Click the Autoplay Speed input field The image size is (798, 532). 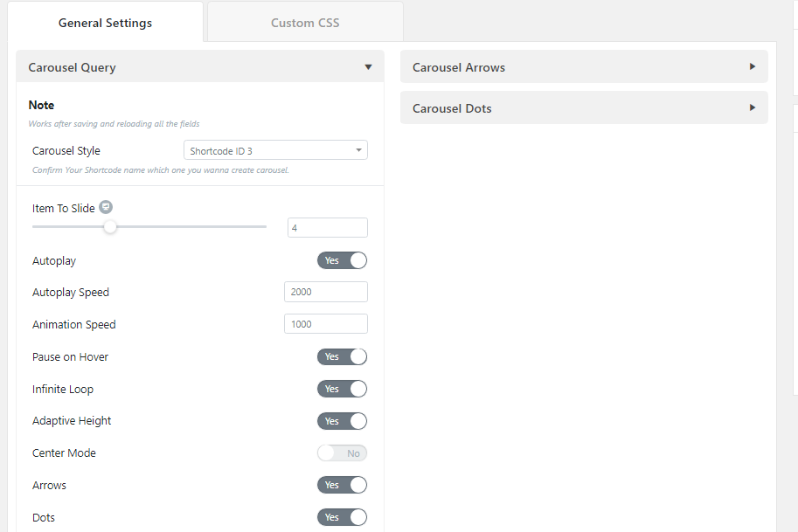(326, 292)
